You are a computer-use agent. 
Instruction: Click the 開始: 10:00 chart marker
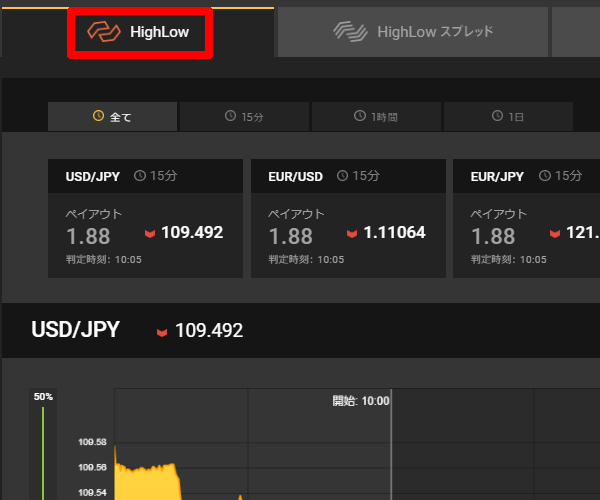coord(361,401)
